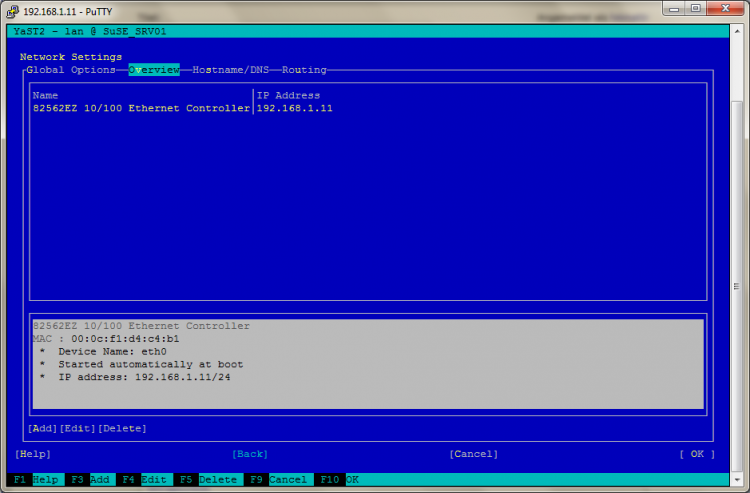Click the PuTTY scrollbar up arrow
This screenshot has width=750, height=493.
point(737,32)
